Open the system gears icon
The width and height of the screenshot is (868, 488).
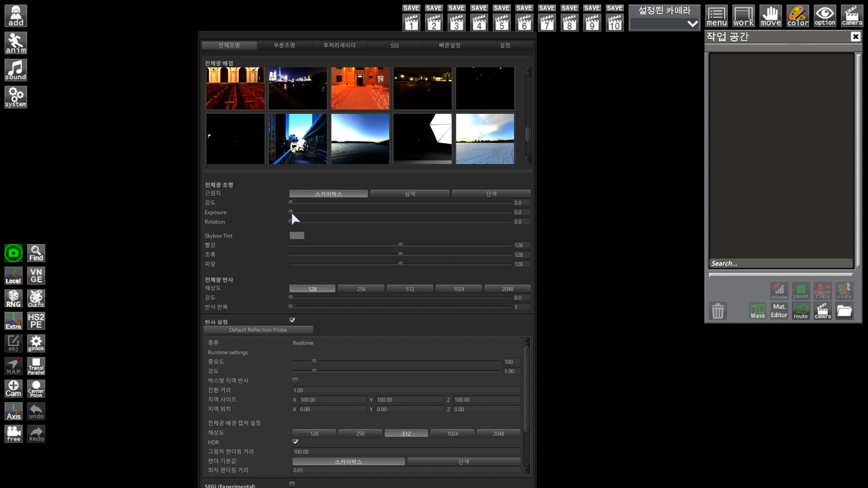[16, 97]
